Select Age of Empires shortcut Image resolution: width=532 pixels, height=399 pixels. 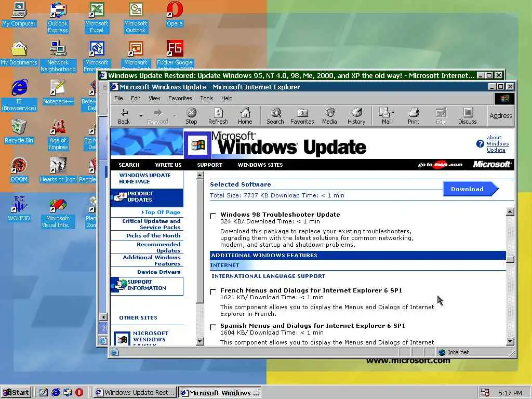click(x=58, y=135)
